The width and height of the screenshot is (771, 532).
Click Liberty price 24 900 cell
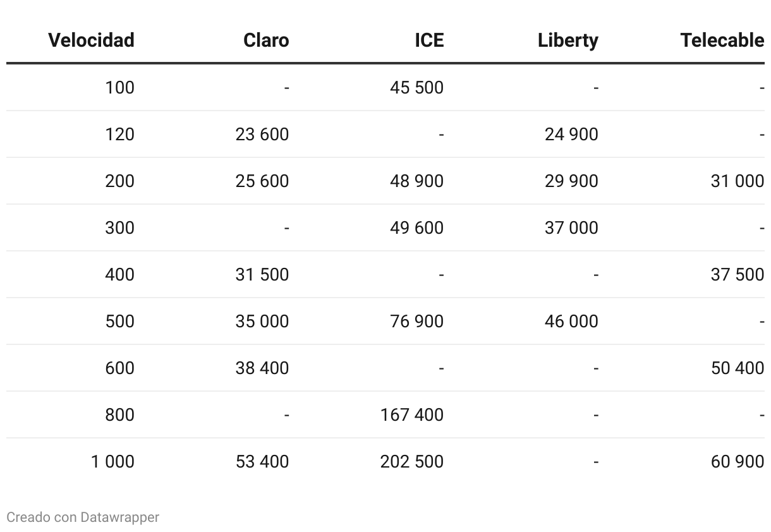[x=571, y=135]
